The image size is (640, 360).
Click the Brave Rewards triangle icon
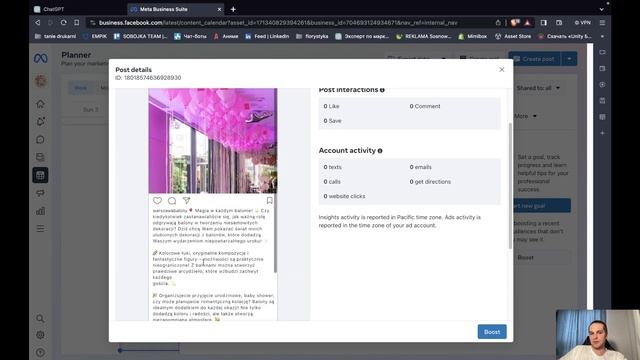(x=527, y=23)
